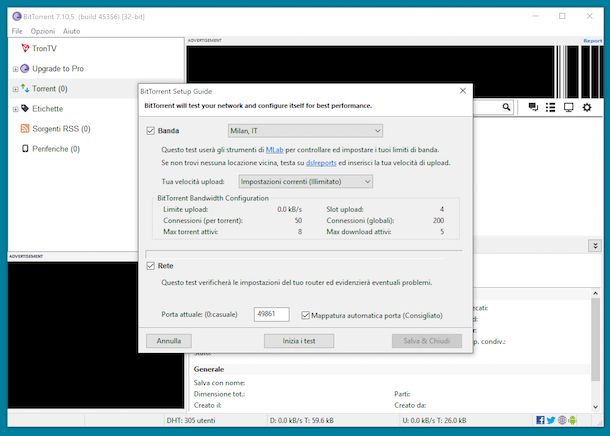The height and width of the screenshot is (436, 610).
Task: Click the Connessioni (globali) 200 value
Action: click(438, 221)
